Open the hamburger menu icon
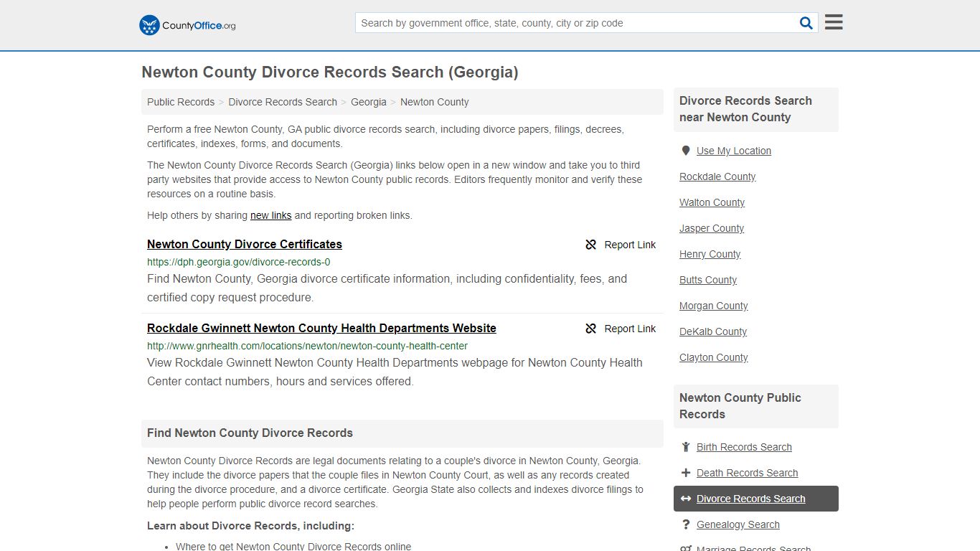Image resolution: width=980 pixels, height=551 pixels. pyautogui.click(x=834, y=22)
